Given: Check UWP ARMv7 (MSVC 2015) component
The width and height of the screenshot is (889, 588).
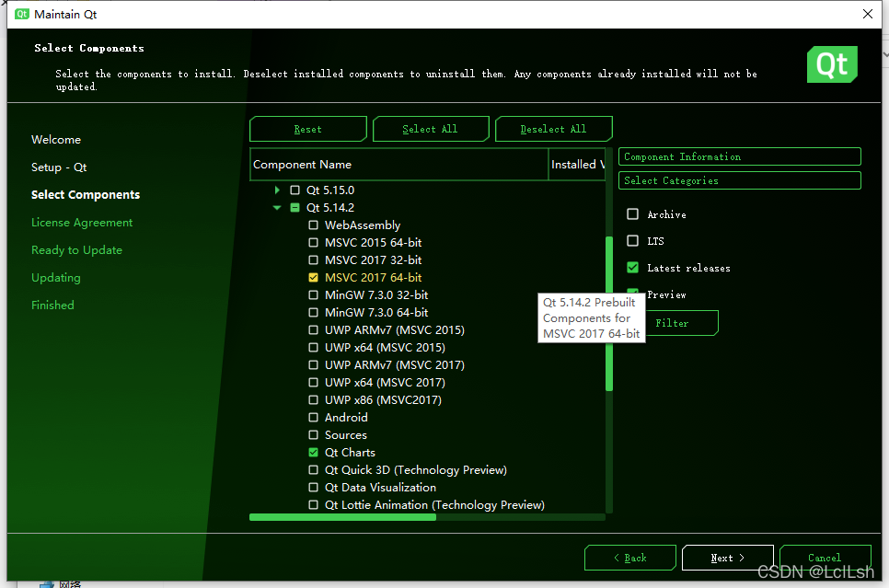Looking at the screenshot, I should point(313,330).
